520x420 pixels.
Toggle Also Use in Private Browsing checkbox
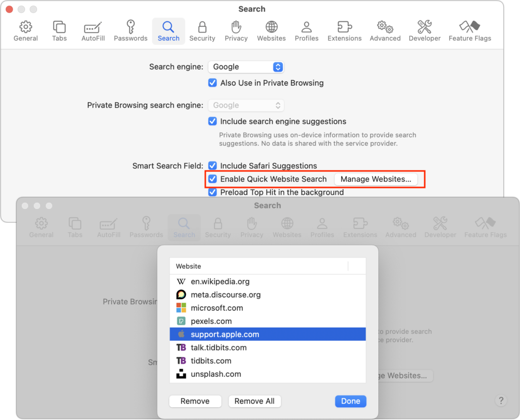[213, 83]
